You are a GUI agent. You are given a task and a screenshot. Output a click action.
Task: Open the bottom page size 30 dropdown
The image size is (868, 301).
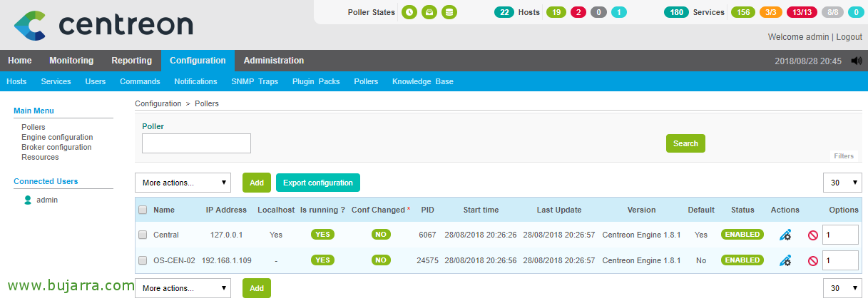point(843,288)
